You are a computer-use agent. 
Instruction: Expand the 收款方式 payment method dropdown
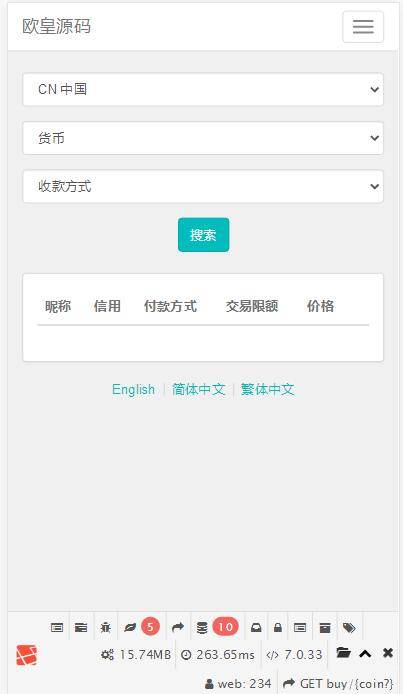(x=203, y=186)
